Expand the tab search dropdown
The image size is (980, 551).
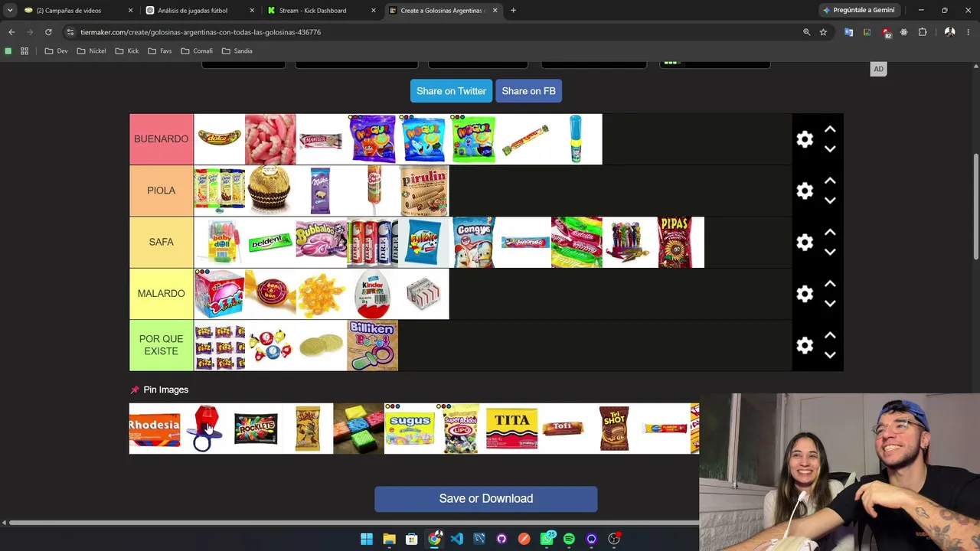9,11
